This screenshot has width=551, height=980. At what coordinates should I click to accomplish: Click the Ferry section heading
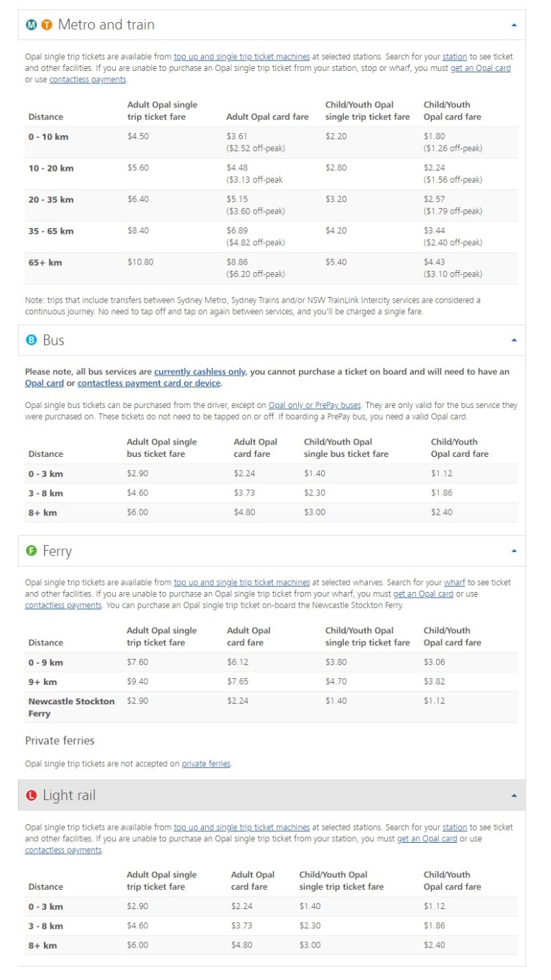click(57, 551)
